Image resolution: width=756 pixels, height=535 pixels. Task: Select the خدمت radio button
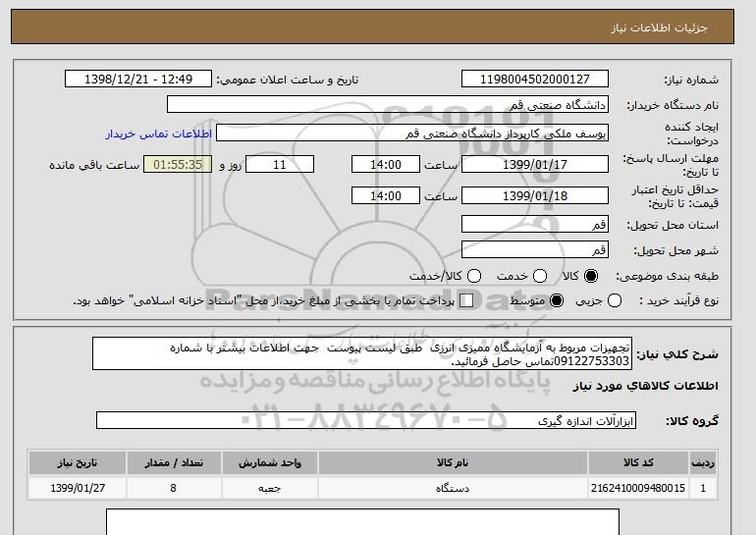[x=540, y=276]
